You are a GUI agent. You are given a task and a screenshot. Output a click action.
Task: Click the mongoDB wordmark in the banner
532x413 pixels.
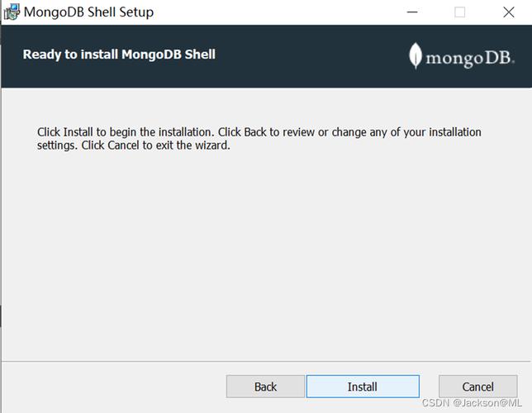(x=470, y=59)
